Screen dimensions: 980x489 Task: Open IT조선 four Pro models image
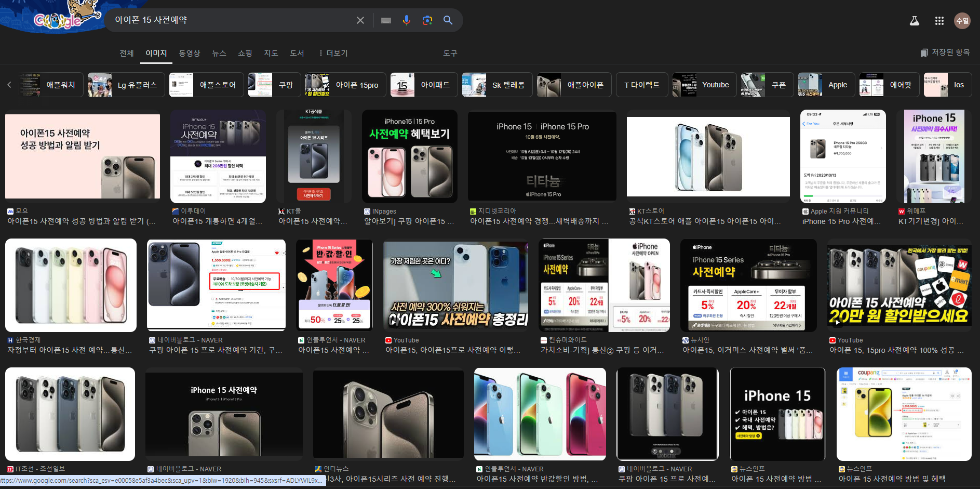(70, 414)
